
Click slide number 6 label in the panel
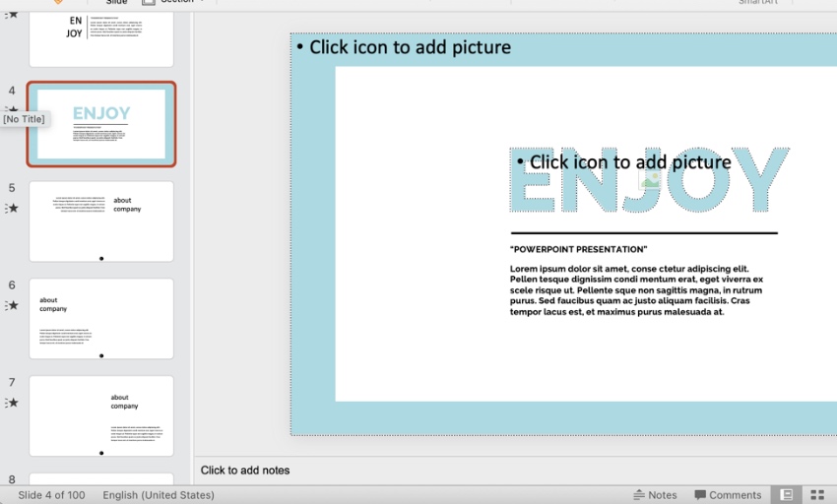coord(12,284)
